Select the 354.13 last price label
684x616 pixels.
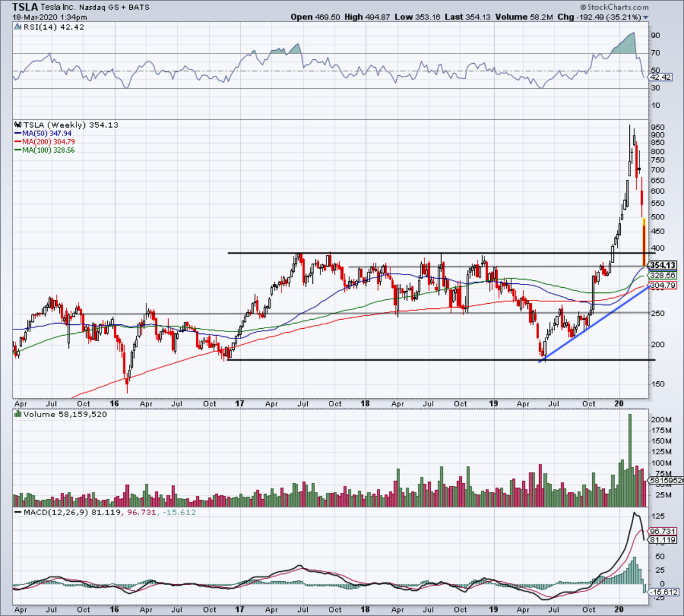coord(662,266)
